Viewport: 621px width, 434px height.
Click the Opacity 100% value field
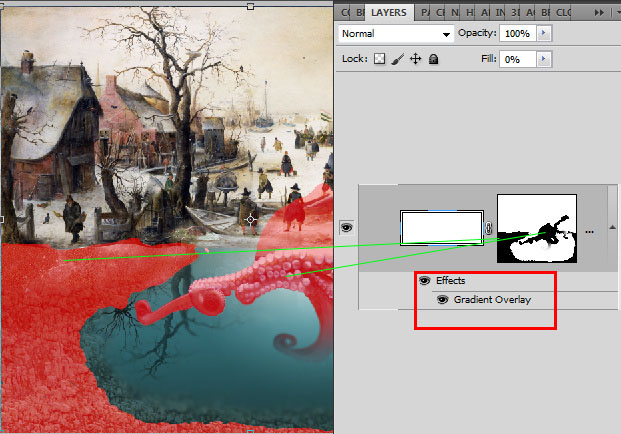click(518, 33)
